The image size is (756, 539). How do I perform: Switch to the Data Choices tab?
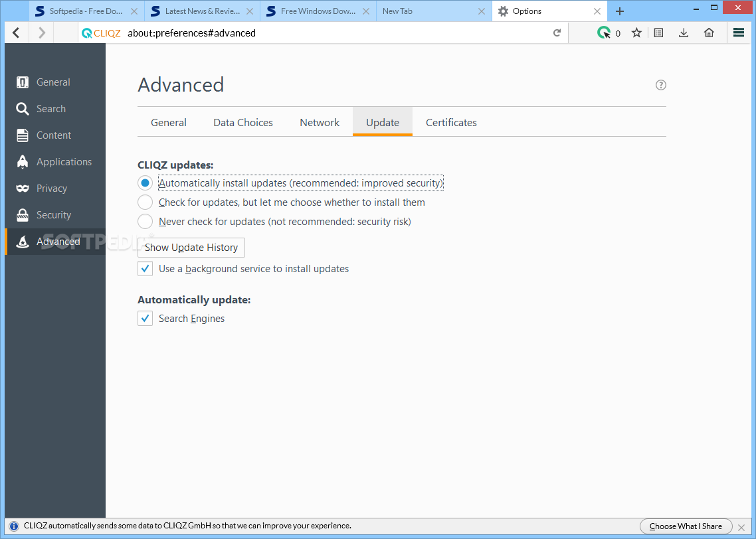tap(243, 122)
